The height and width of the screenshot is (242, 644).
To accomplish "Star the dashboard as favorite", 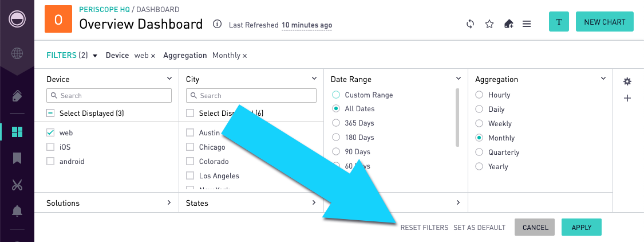I will 489,24.
